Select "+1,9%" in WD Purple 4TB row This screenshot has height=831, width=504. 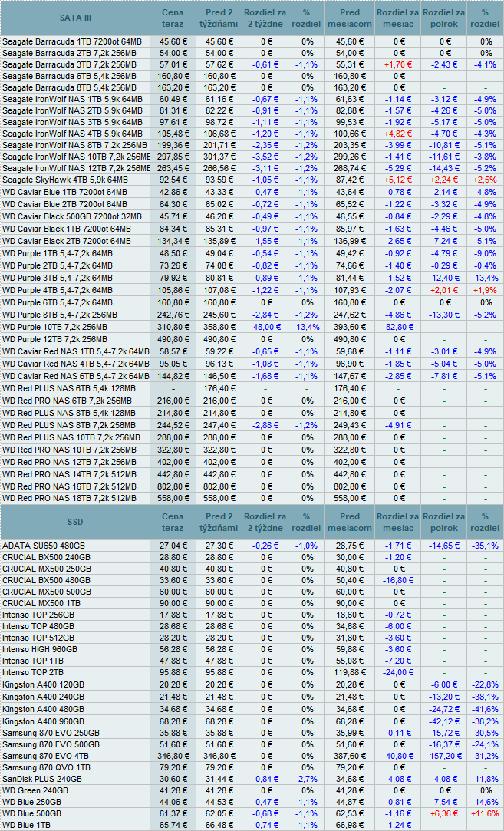click(486, 290)
